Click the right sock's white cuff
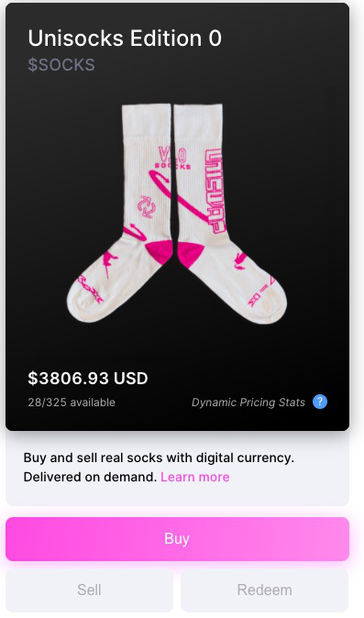 coord(199,121)
